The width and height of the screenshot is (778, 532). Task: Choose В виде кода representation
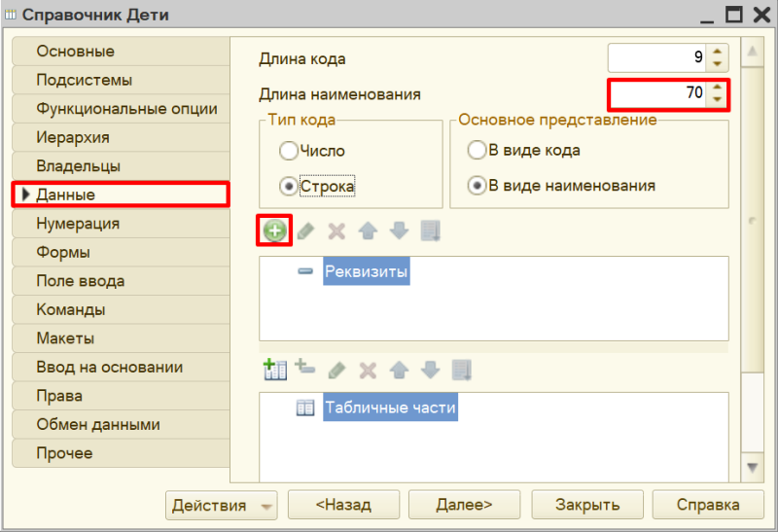(x=477, y=151)
